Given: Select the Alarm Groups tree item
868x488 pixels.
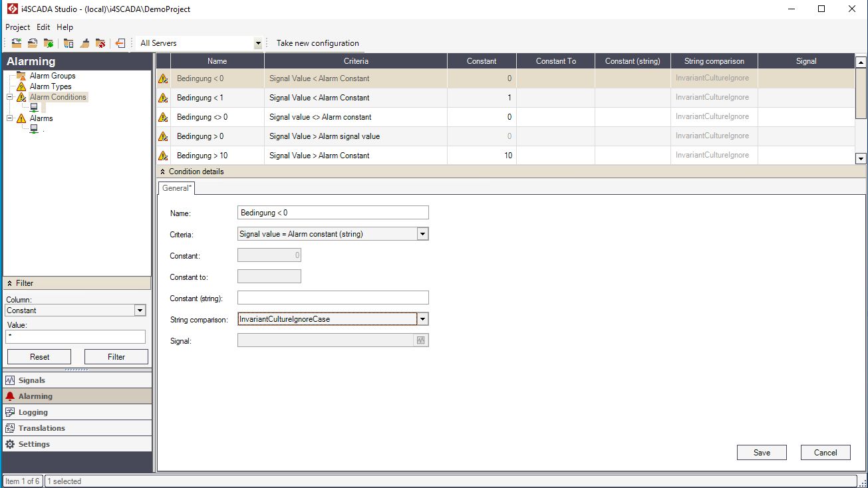Looking at the screenshot, I should click(x=53, y=75).
